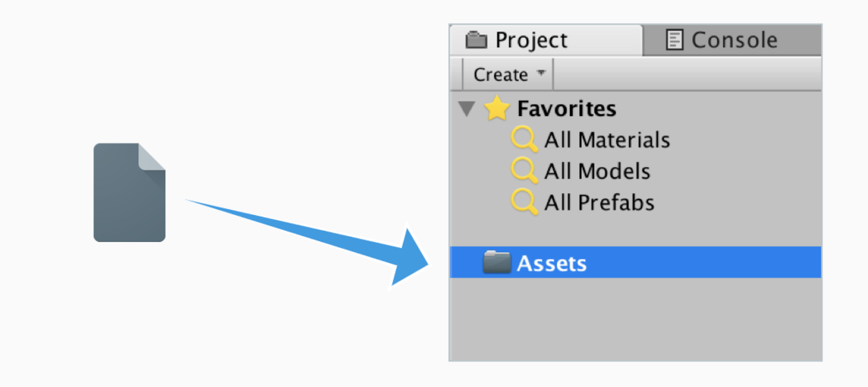Select the All Materials favorite

607,140
